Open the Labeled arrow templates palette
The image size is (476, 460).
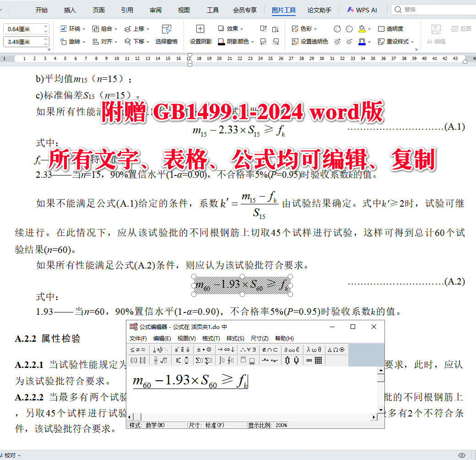(270, 361)
